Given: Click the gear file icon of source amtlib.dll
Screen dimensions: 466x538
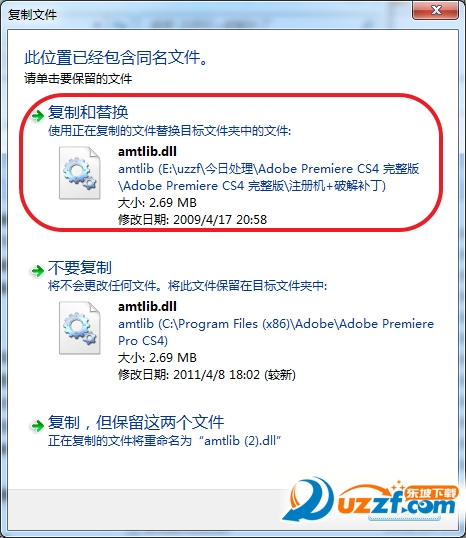Looking at the screenshot, I should pos(80,173).
